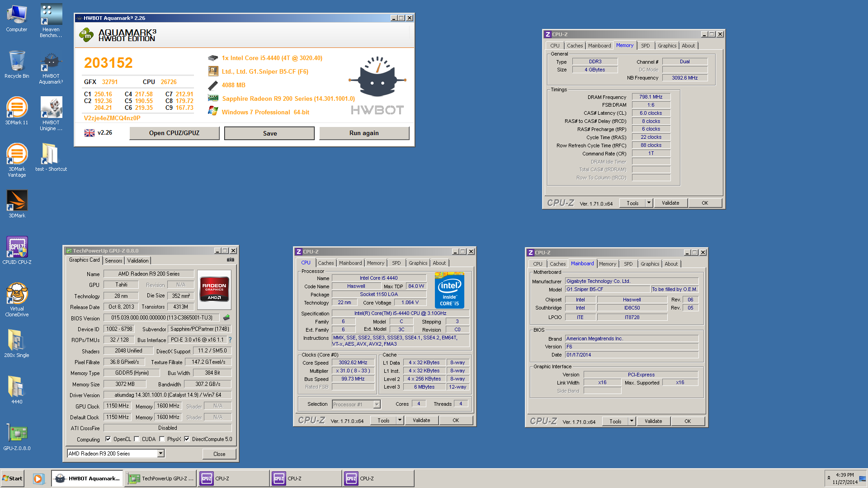Click the Sapphire Radeon R9 200 Series text
Image resolution: width=868 pixels, height=488 pixels.
click(288, 99)
